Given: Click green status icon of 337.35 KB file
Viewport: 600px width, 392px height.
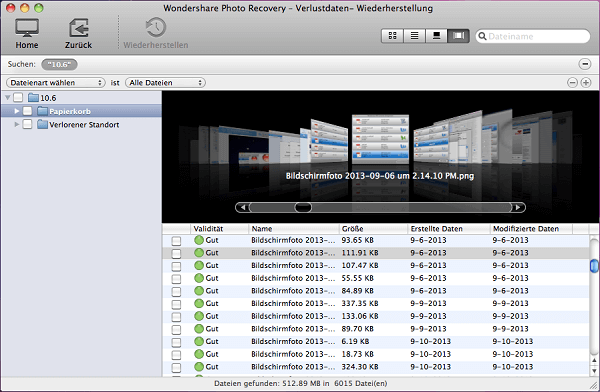Looking at the screenshot, I should [x=199, y=303].
